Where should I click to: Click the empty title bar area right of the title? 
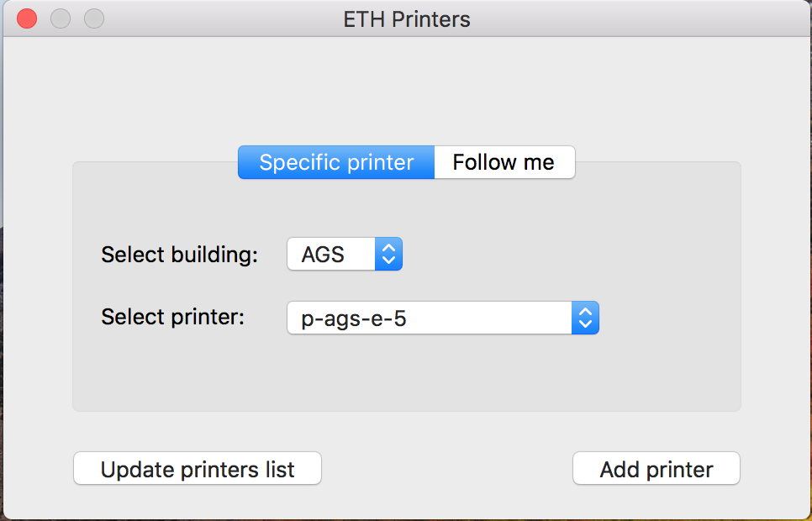(x=637, y=19)
